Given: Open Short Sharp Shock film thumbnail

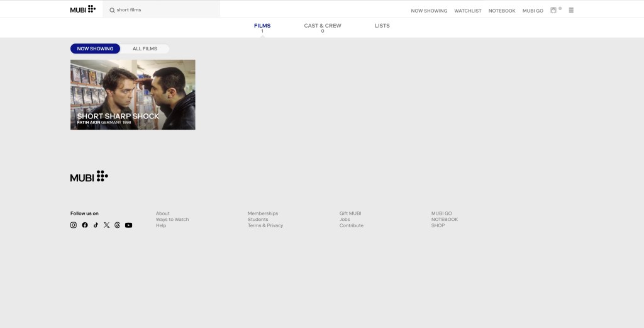Looking at the screenshot, I should (x=133, y=94).
